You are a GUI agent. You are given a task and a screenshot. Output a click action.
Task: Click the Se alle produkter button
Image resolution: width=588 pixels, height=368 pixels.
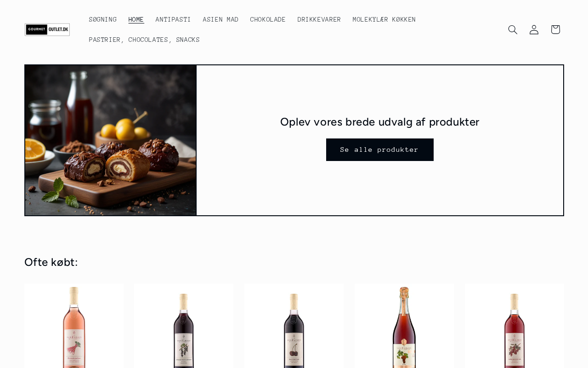[380, 149]
